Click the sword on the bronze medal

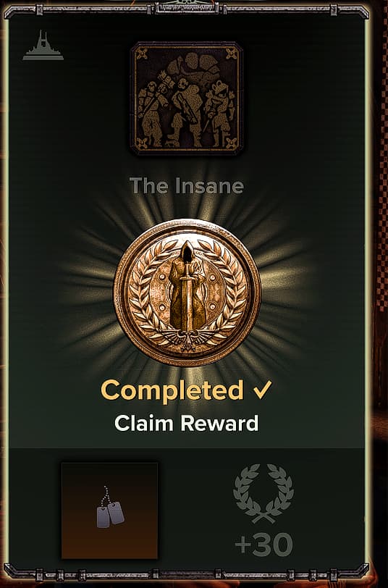coord(187,296)
